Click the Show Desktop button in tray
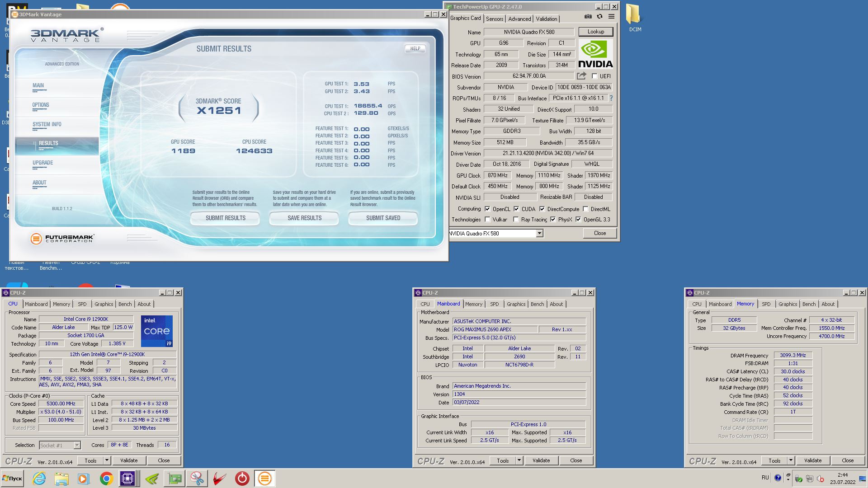Screen dimensions: 868x488 coord(863,479)
